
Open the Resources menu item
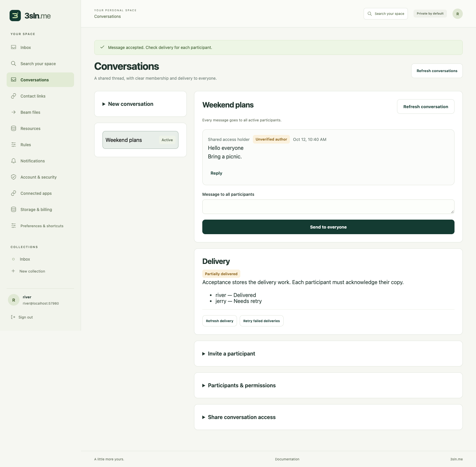click(x=40, y=128)
